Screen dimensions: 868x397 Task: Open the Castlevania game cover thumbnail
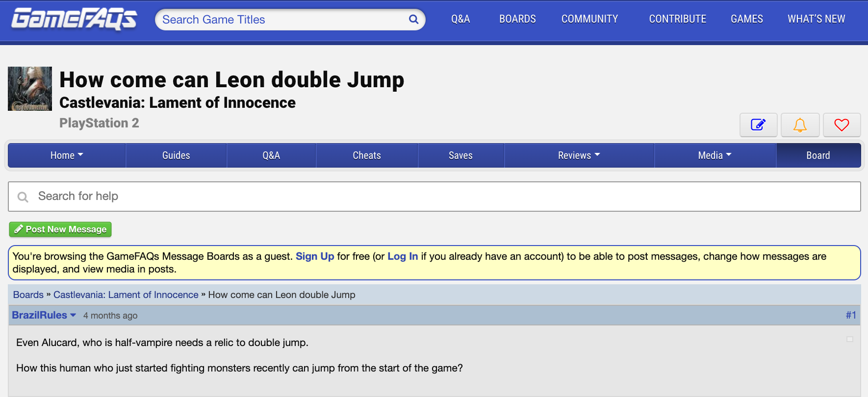point(30,89)
